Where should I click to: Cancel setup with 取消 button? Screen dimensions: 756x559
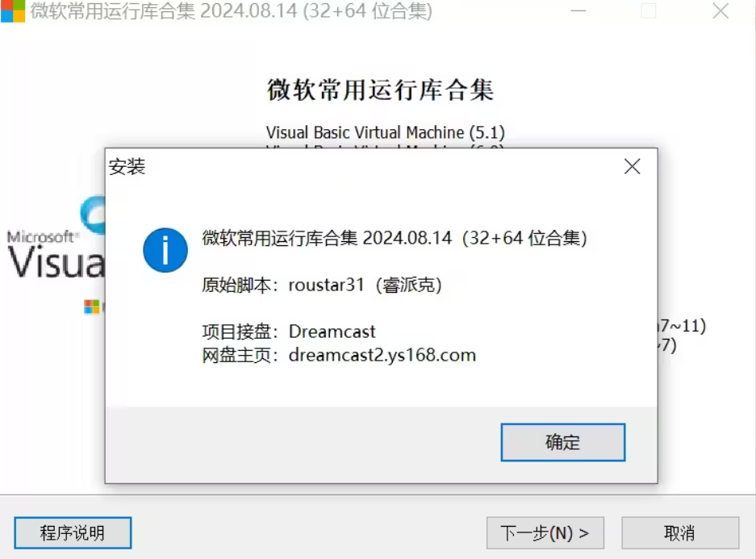[680, 533]
